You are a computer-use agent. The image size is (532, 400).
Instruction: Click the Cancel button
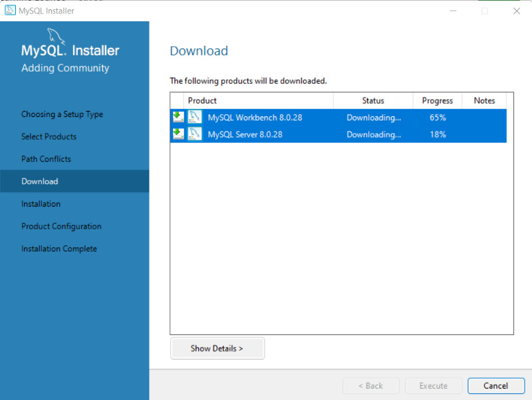point(495,386)
